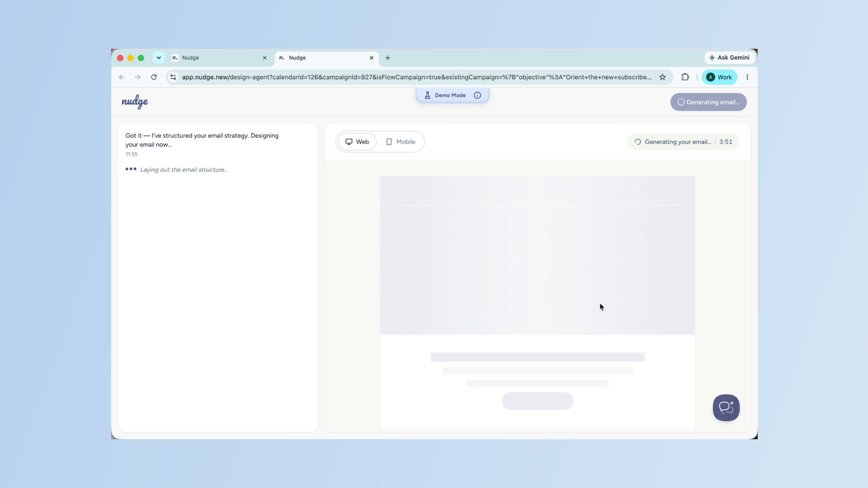Select the first Nudge browser tab
868x488 pixels.
pos(219,58)
